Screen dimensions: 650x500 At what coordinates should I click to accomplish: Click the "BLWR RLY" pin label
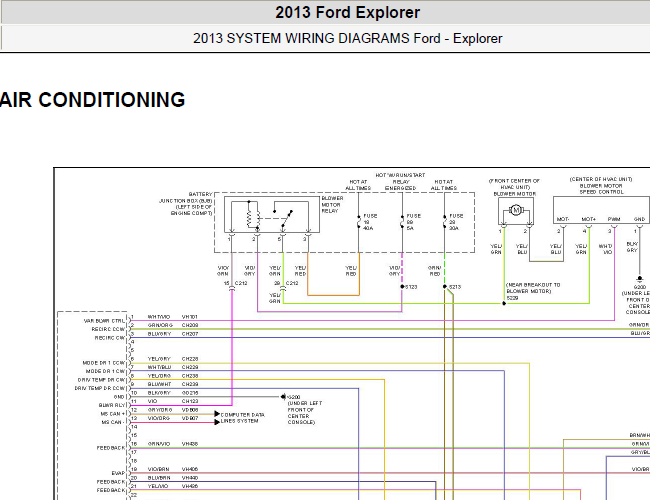pos(112,405)
